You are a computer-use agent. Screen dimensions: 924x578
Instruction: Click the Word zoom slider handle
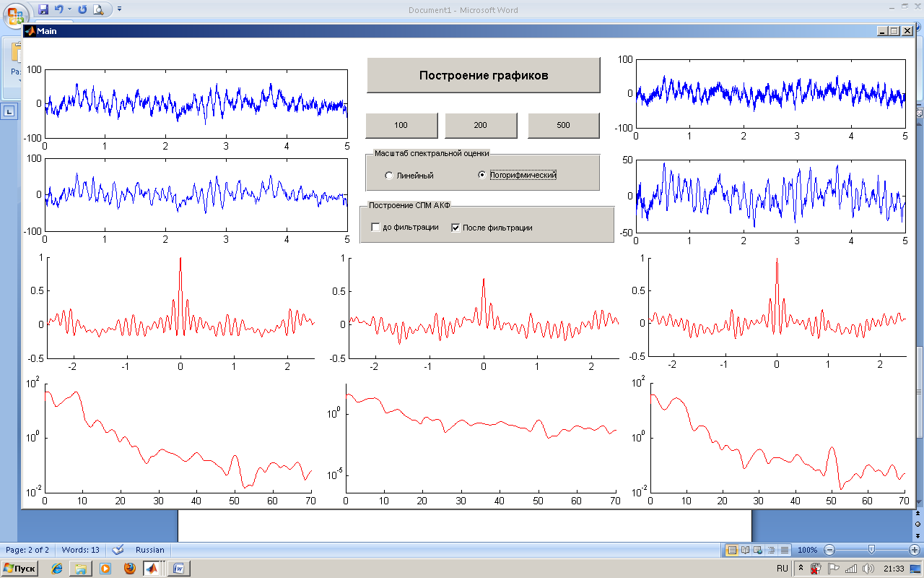(x=871, y=550)
